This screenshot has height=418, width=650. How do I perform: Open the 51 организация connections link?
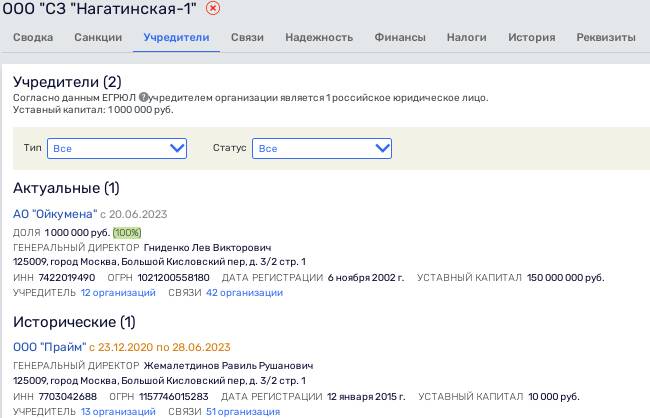[243, 411]
